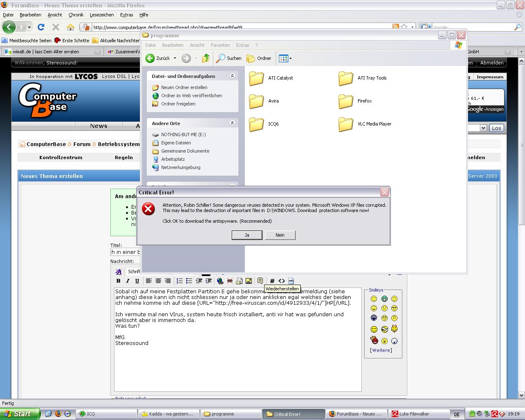Align message text left

[x=148, y=281]
